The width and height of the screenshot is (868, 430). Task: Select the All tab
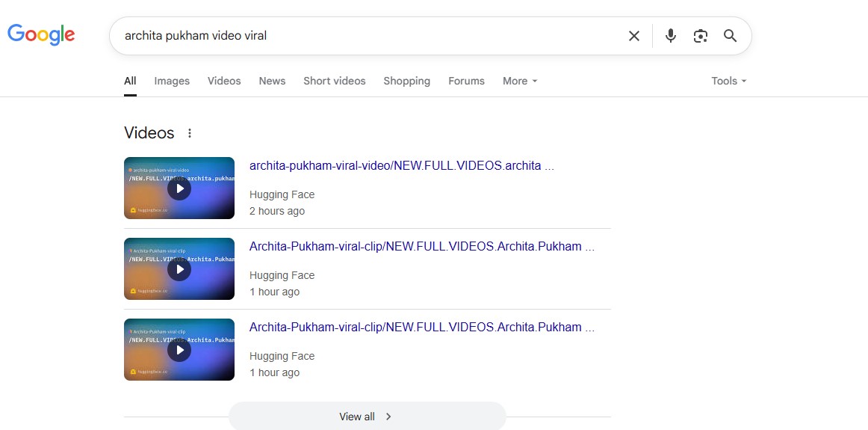[x=130, y=81]
